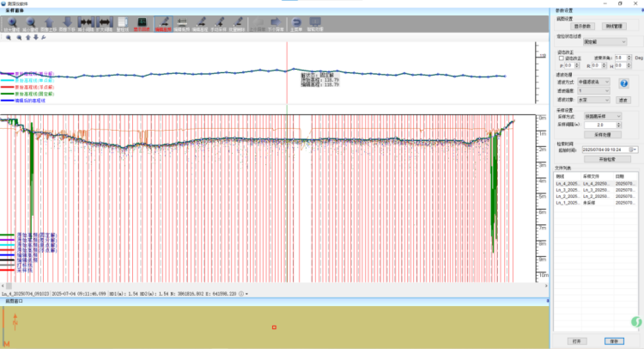Click the display parameters button
The height and width of the screenshot is (349, 644).
(582, 27)
